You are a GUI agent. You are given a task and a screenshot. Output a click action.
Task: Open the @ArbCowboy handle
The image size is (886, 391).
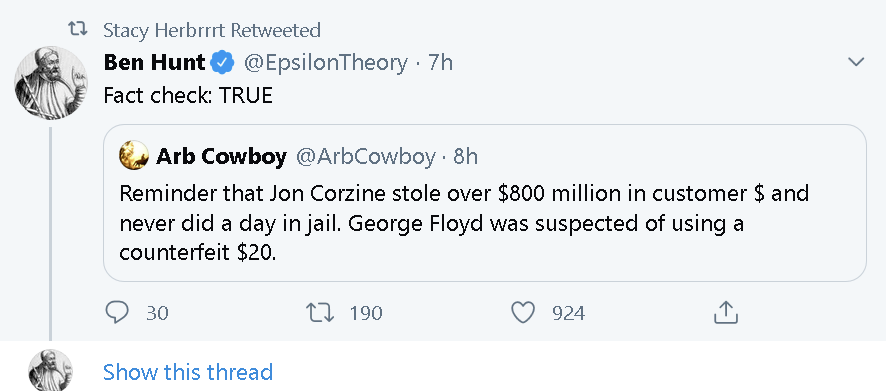tap(366, 157)
